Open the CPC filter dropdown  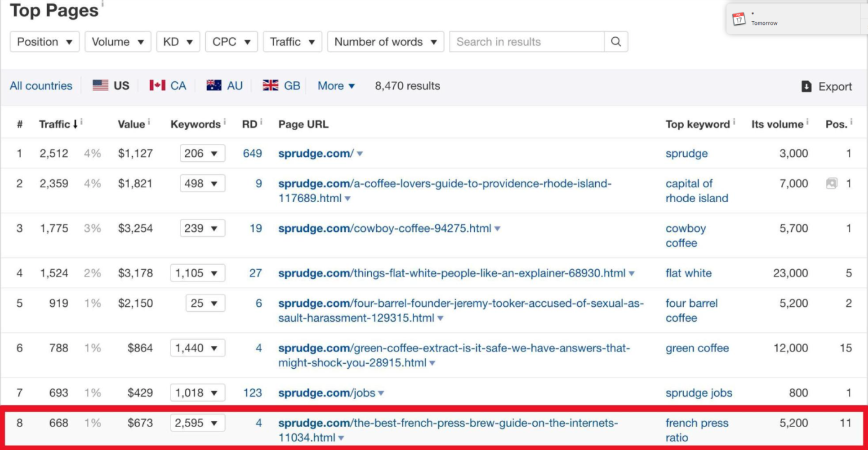pyautogui.click(x=231, y=42)
